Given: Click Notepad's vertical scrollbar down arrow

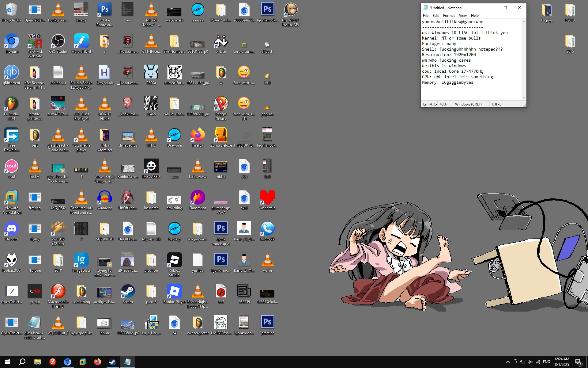Looking at the screenshot, I should 524,98.
